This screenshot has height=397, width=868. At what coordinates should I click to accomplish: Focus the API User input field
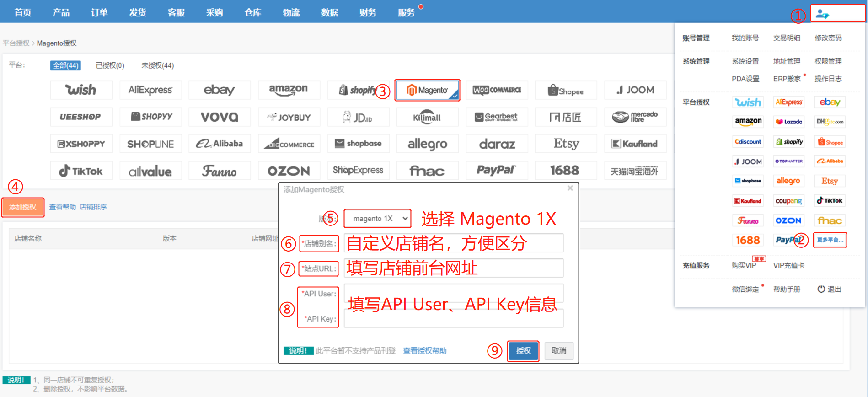(x=454, y=293)
